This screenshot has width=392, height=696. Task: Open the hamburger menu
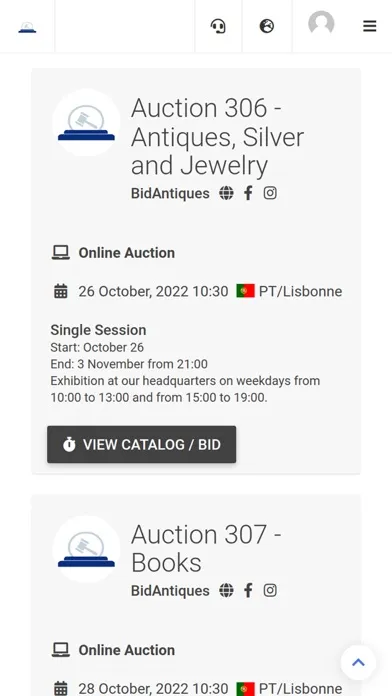click(x=369, y=26)
